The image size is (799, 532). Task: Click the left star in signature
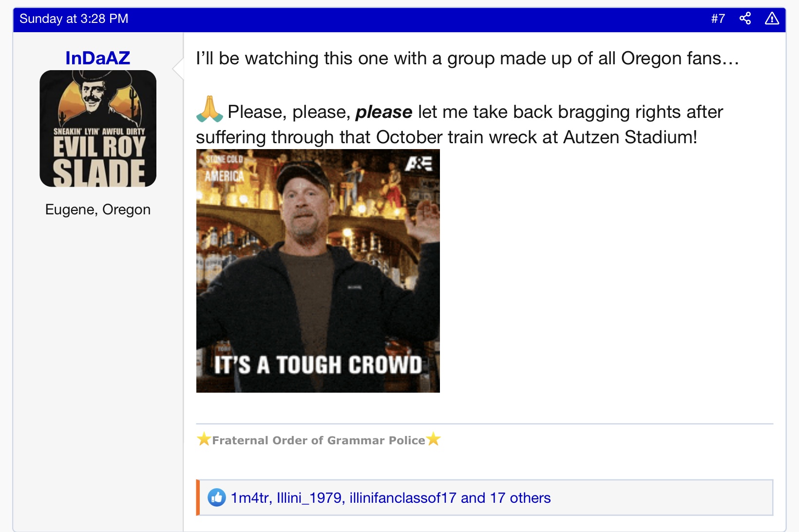click(x=204, y=439)
